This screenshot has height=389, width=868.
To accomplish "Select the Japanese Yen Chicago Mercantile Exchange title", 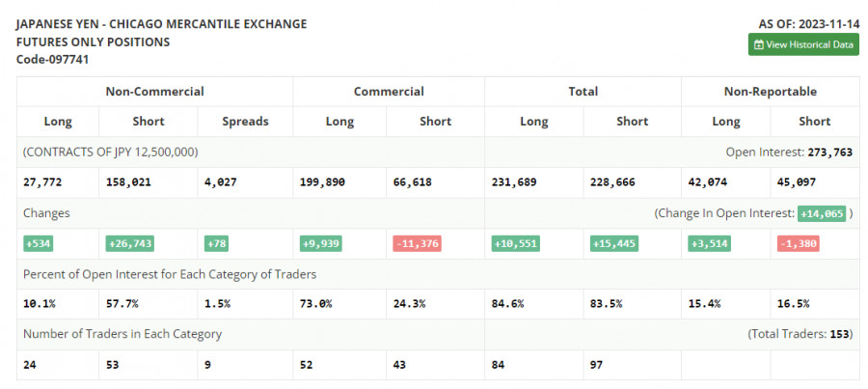I will (x=161, y=24).
